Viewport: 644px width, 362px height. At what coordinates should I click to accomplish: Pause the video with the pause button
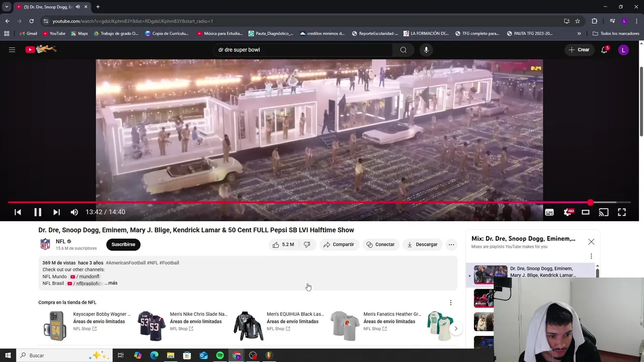[38, 212]
